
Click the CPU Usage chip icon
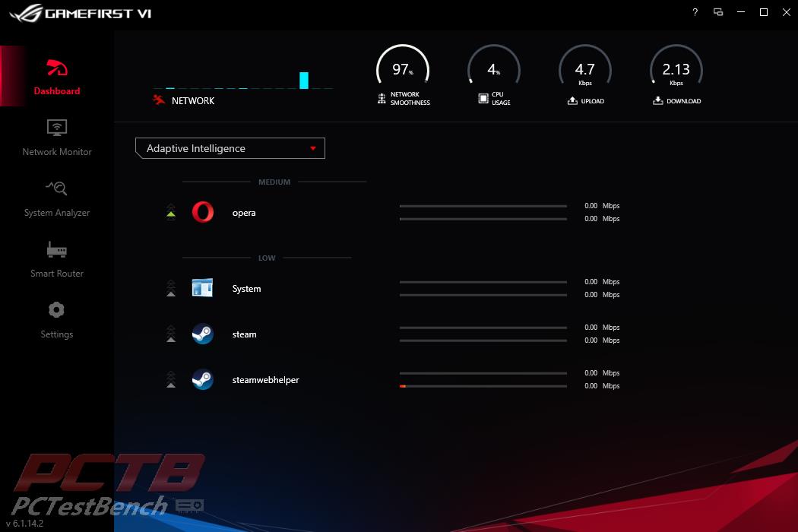tap(483, 98)
